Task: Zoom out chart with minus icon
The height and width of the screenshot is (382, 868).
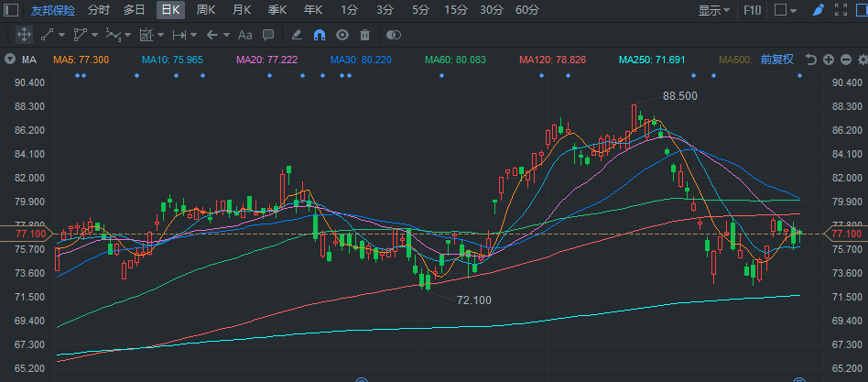Action: click(845, 60)
